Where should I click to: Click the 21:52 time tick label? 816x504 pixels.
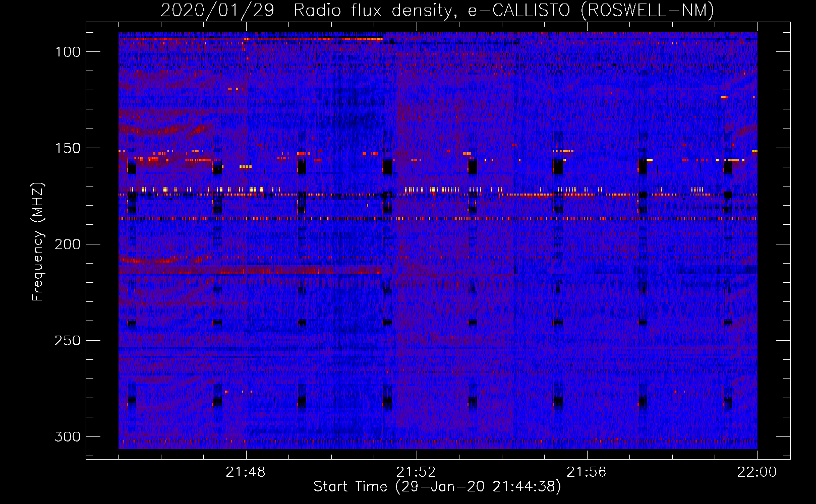416,472
